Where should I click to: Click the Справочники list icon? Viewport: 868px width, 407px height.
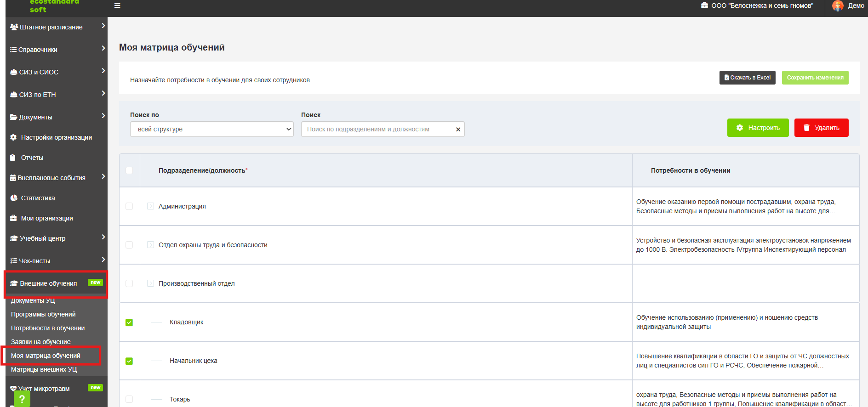pos(13,50)
